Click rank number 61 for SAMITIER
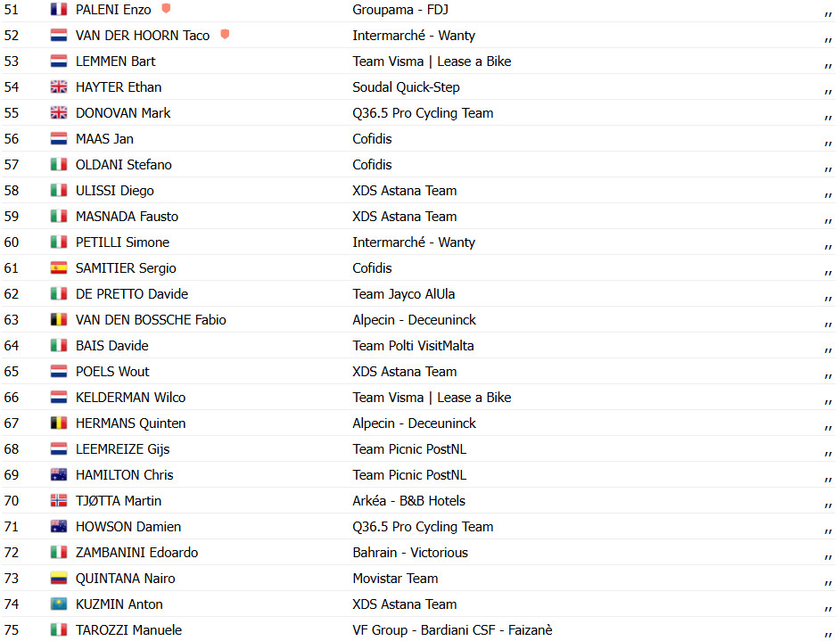The image size is (840, 641). click(12, 267)
